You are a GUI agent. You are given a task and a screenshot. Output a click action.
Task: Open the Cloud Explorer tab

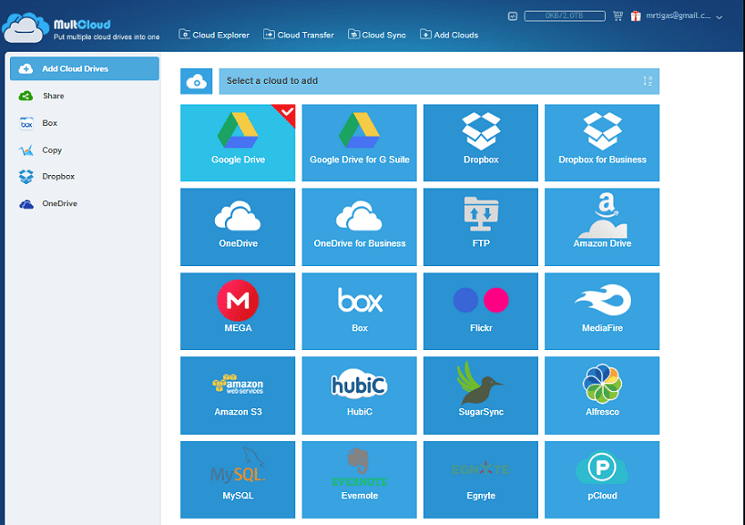click(x=214, y=35)
